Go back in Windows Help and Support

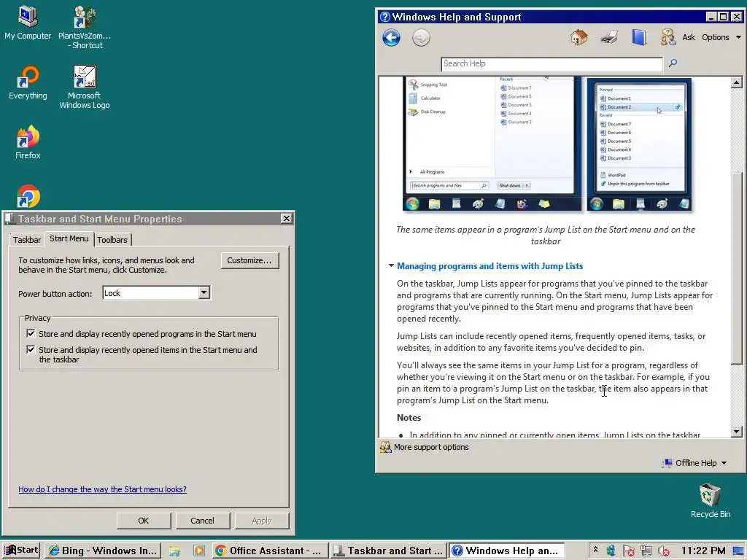tap(391, 37)
